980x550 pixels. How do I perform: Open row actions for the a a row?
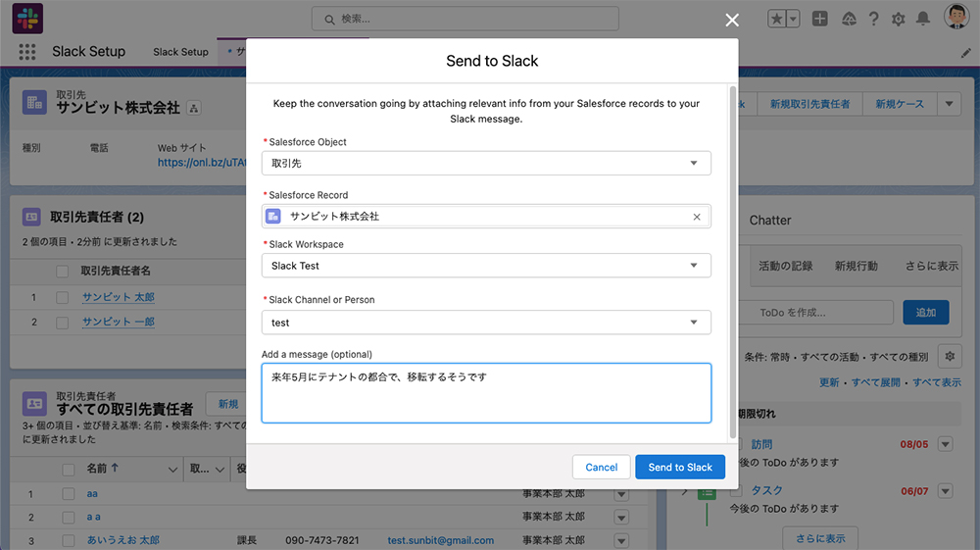[x=621, y=518]
